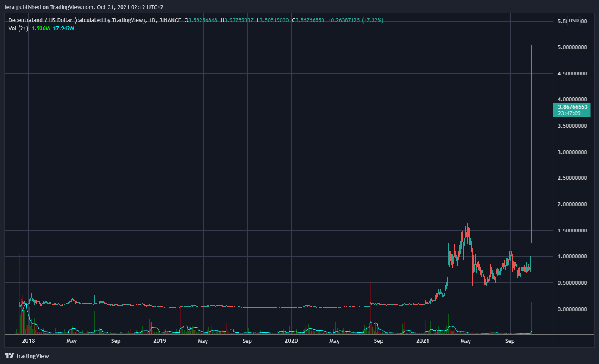The height and width of the screenshot is (364, 599).
Task: Click the Sep label right before 2021
Action: (379, 341)
